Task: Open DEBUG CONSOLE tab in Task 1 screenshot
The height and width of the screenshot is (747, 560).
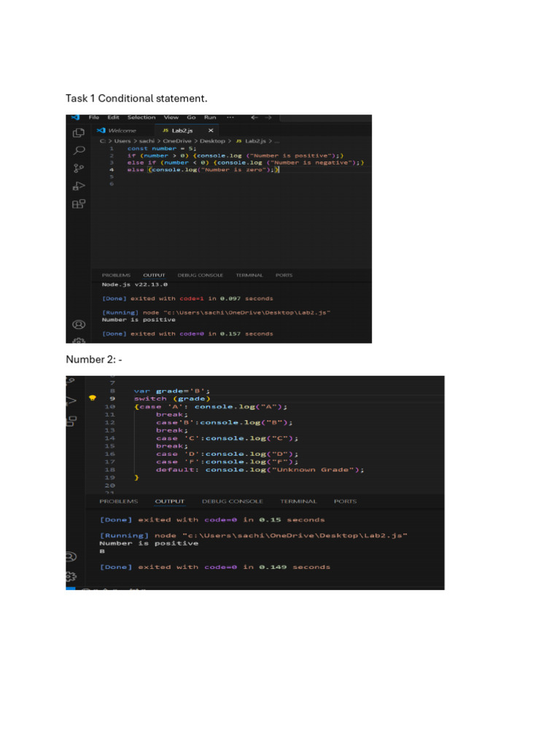Action: point(200,275)
